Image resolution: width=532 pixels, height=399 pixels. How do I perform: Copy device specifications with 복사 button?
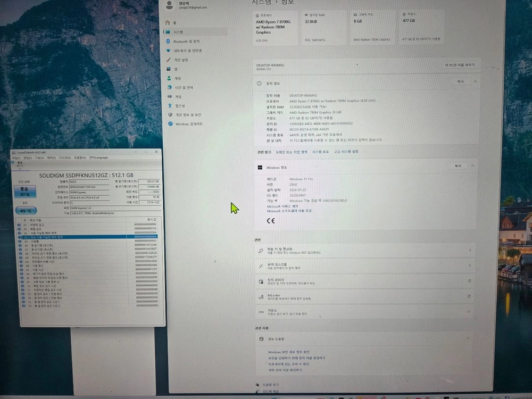pyautogui.click(x=460, y=81)
